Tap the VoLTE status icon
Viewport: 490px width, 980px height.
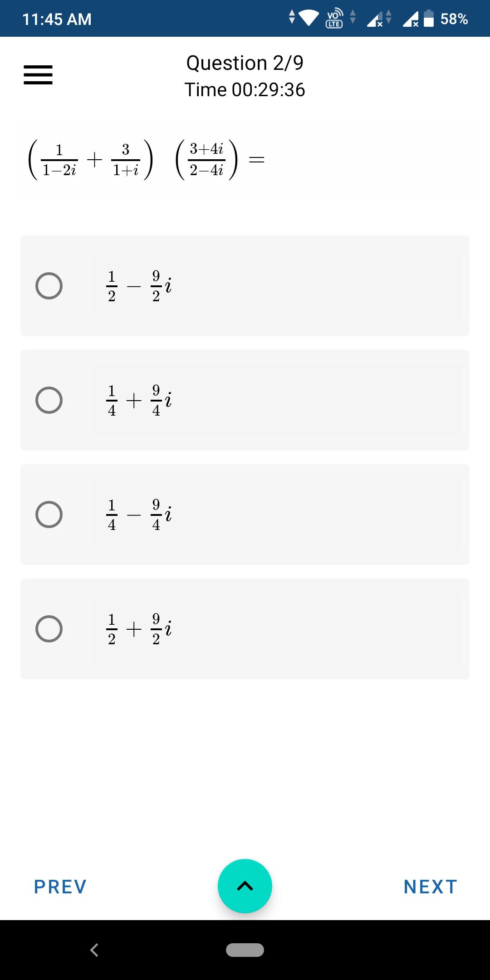point(335,19)
